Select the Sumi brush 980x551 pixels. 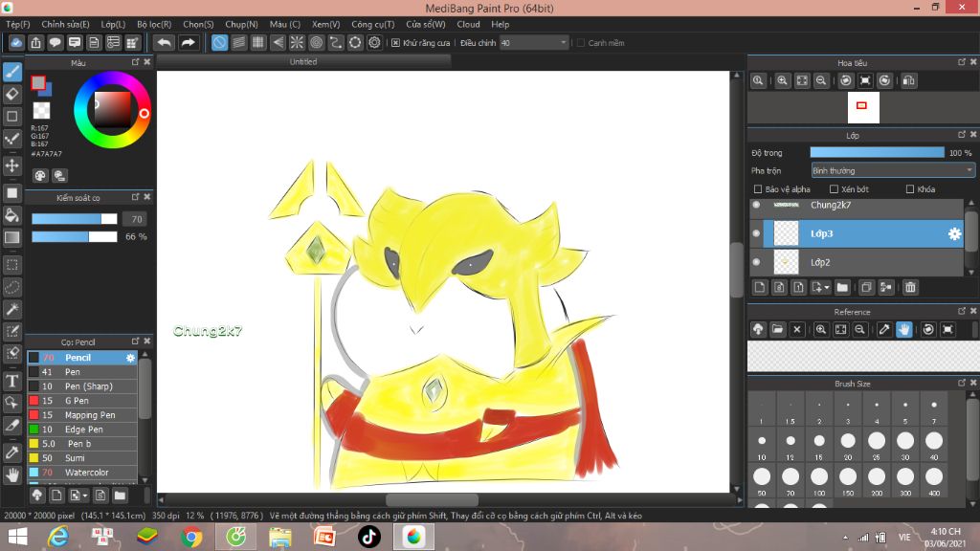tap(82, 458)
